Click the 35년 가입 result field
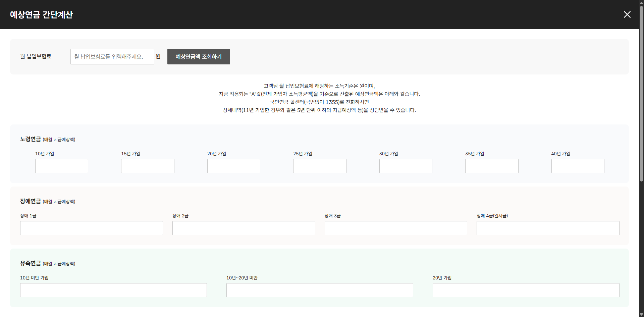Image resolution: width=644 pixels, height=317 pixels. (491, 166)
